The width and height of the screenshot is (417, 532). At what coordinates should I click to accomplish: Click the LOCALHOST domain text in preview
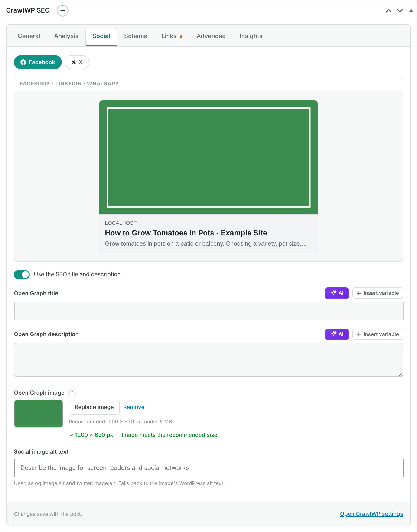click(x=121, y=223)
